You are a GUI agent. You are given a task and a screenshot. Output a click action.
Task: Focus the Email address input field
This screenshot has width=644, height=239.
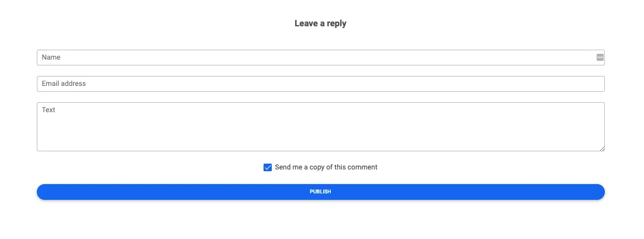pyautogui.click(x=320, y=84)
